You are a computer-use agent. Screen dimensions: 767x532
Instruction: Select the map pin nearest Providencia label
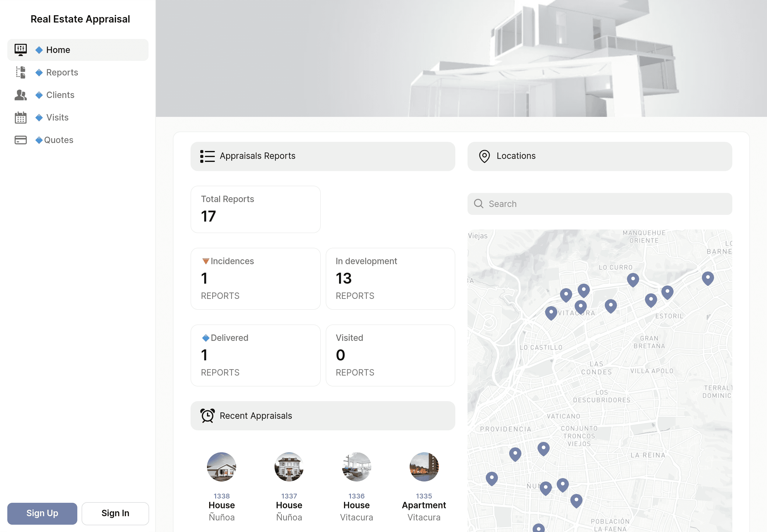click(515, 454)
